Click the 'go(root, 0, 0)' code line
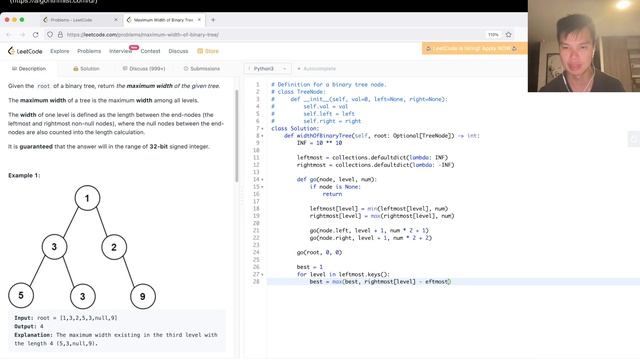This screenshot has height=360, width=640. click(319, 252)
